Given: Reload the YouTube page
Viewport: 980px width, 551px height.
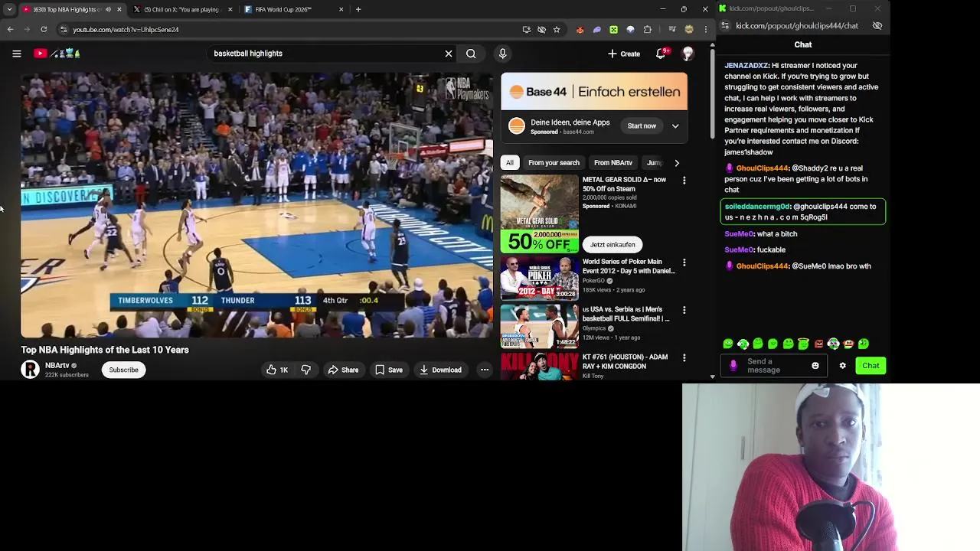Looking at the screenshot, I should pos(44,29).
